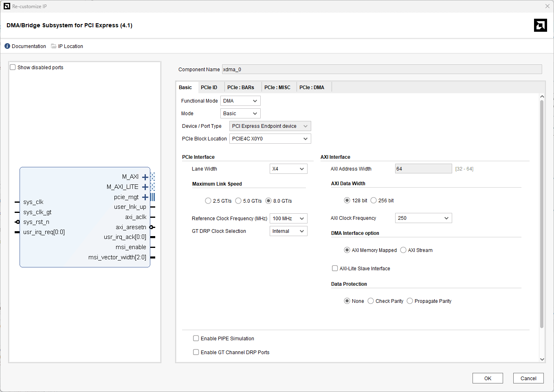Image resolution: width=554 pixels, height=392 pixels.
Task: Open the AXI Clock Frequency dropdown
Action: click(x=423, y=218)
